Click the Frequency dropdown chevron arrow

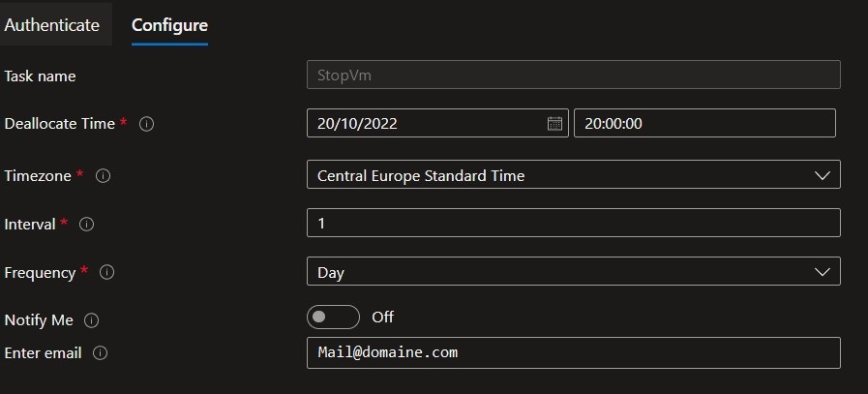point(823,272)
